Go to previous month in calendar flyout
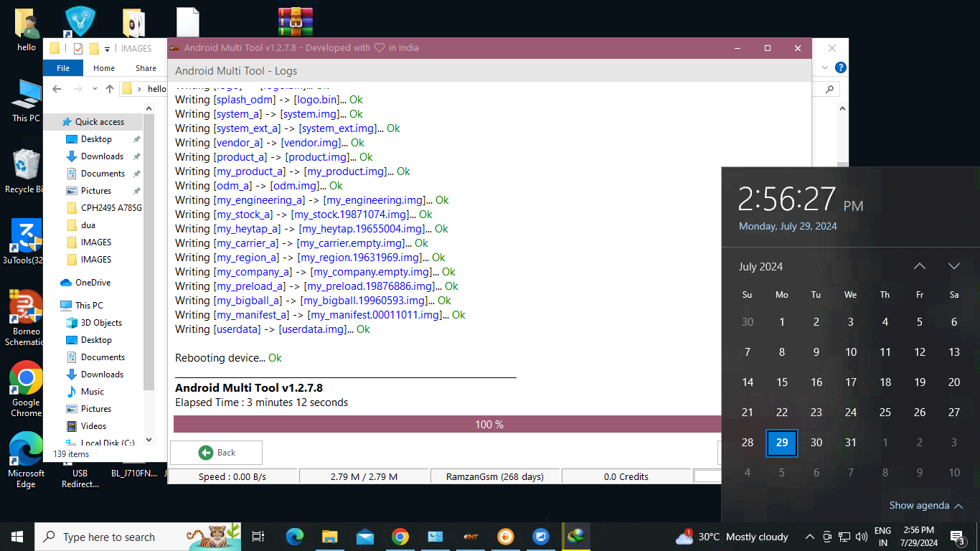 [920, 266]
